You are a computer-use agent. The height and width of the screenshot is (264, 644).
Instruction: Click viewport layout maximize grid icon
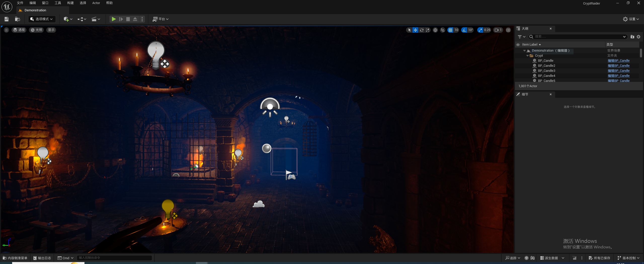click(508, 30)
